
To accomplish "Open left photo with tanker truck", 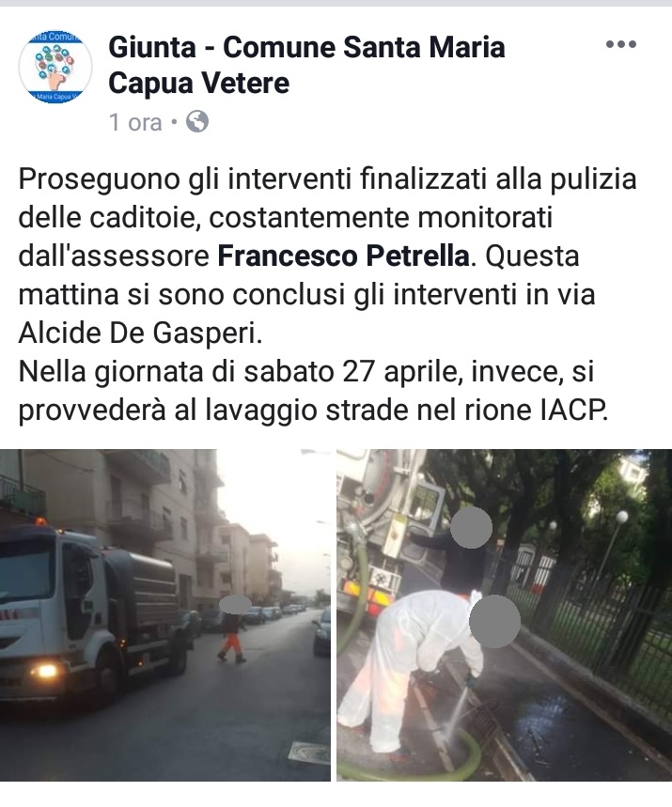I will 164,615.
